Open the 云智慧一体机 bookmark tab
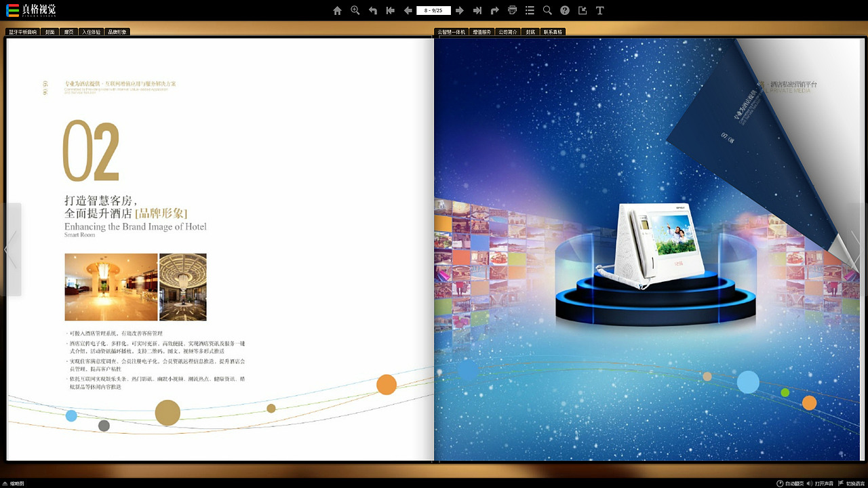 (451, 32)
